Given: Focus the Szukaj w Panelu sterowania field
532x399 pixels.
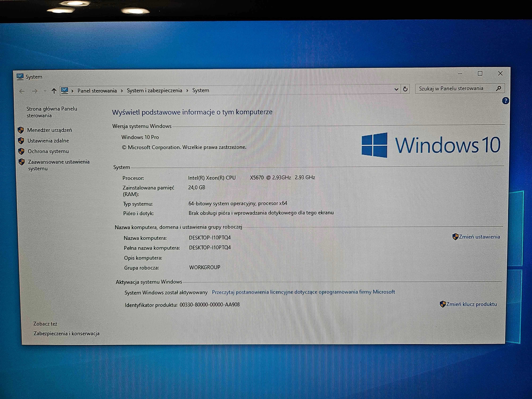Looking at the screenshot, I should 460,88.
